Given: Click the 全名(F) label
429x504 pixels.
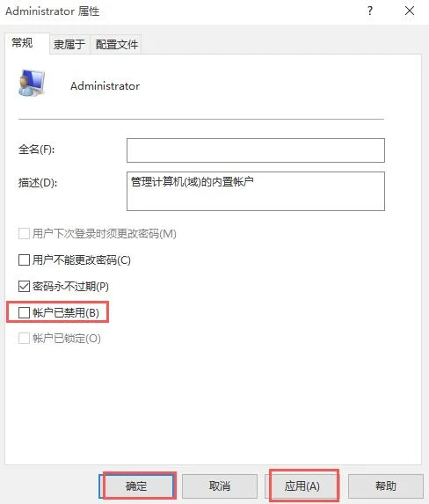Looking at the screenshot, I should [37, 150].
